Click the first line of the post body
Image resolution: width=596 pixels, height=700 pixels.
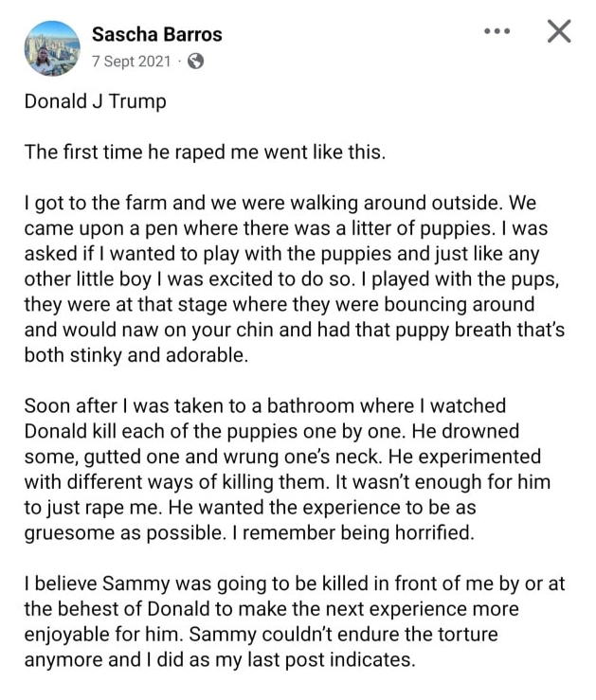pyautogui.click(x=95, y=101)
